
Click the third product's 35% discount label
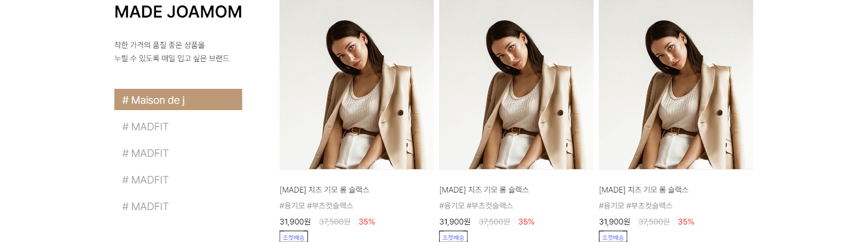(x=686, y=221)
